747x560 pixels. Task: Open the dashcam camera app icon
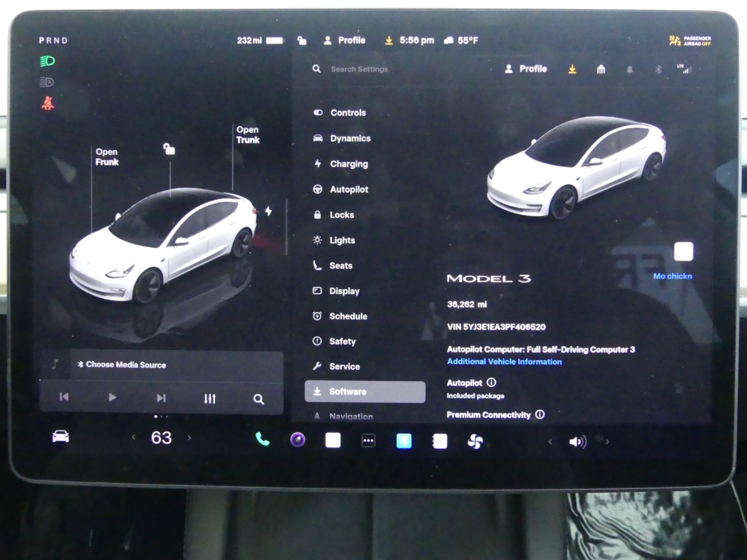[298, 440]
